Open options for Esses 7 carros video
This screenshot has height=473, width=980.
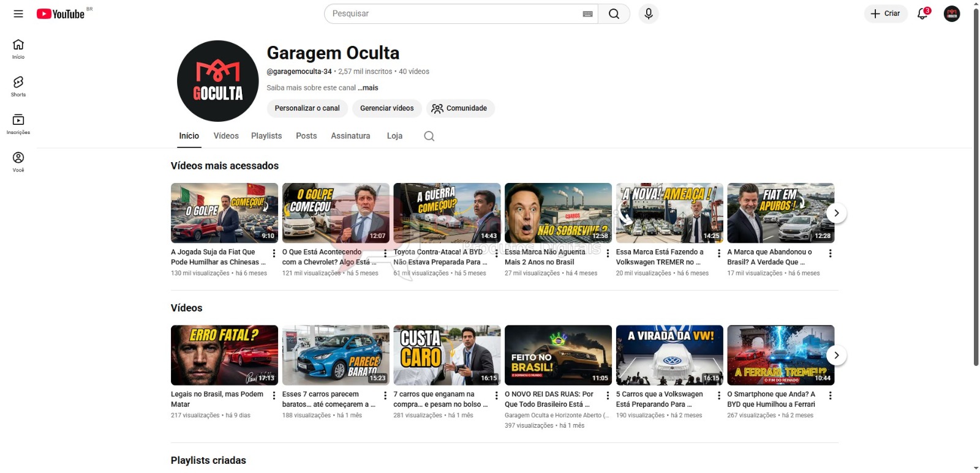[x=385, y=396]
